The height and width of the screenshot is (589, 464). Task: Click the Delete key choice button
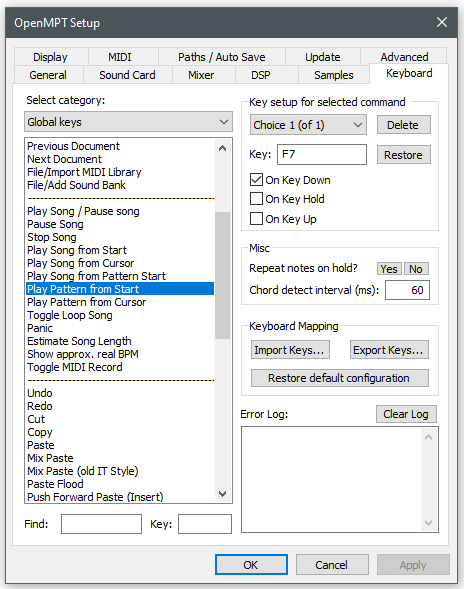[404, 125]
